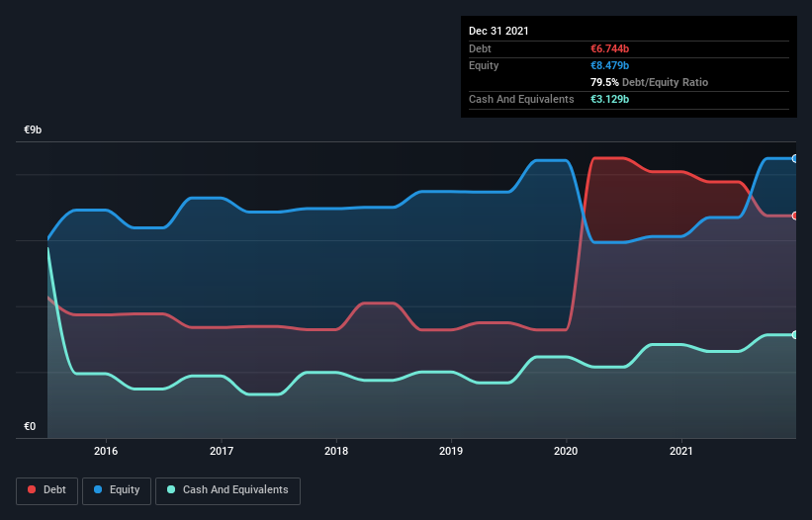Image resolution: width=812 pixels, height=520 pixels.
Task: Click the €8.479b equity value
Action: pos(609,65)
